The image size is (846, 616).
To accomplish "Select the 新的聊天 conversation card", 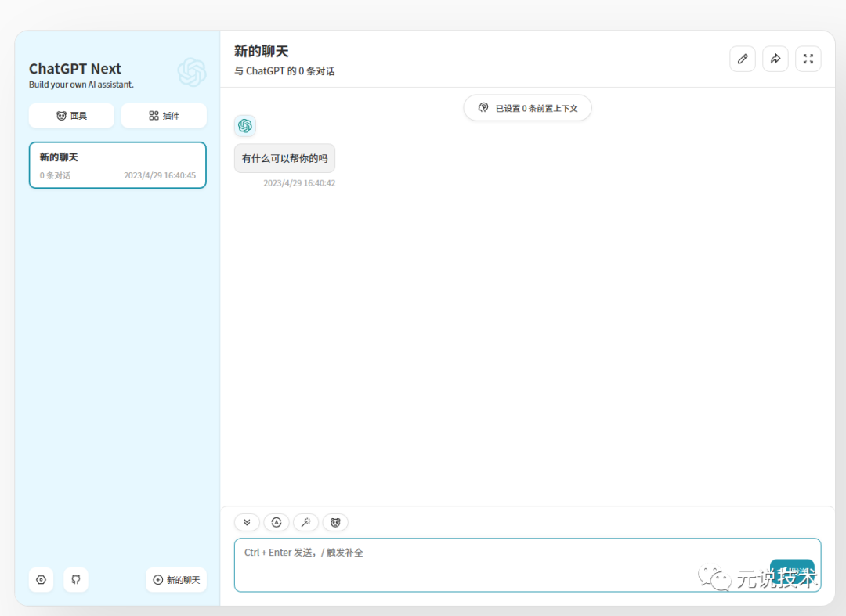I will point(117,165).
